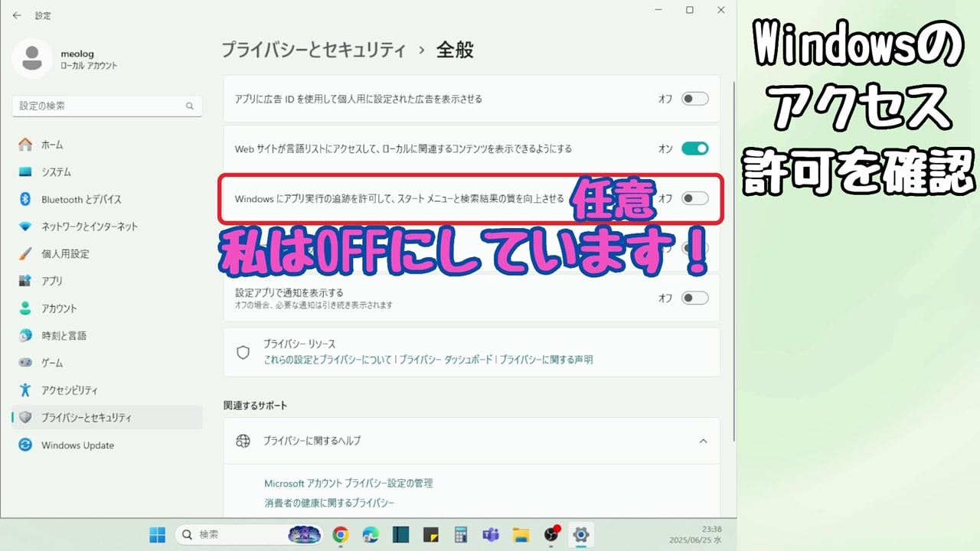Open Microsoft アカウント プライバシー設定の管理 link

348,484
